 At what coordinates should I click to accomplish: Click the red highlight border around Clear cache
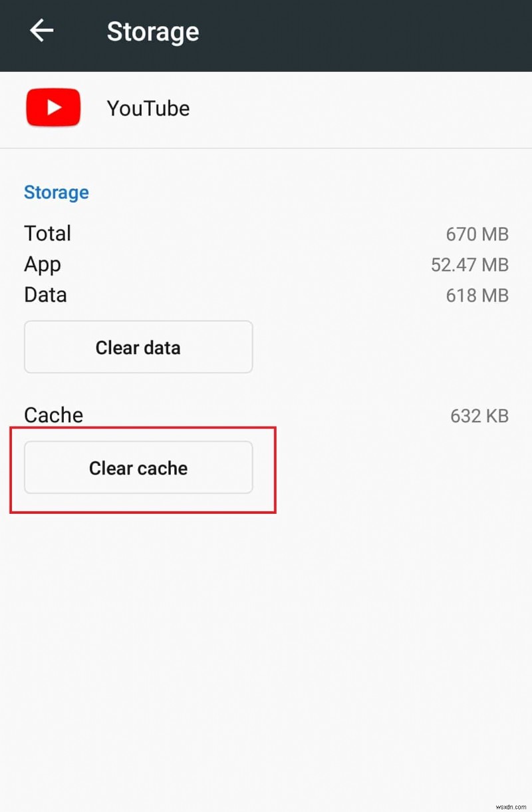pyautogui.click(x=275, y=470)
